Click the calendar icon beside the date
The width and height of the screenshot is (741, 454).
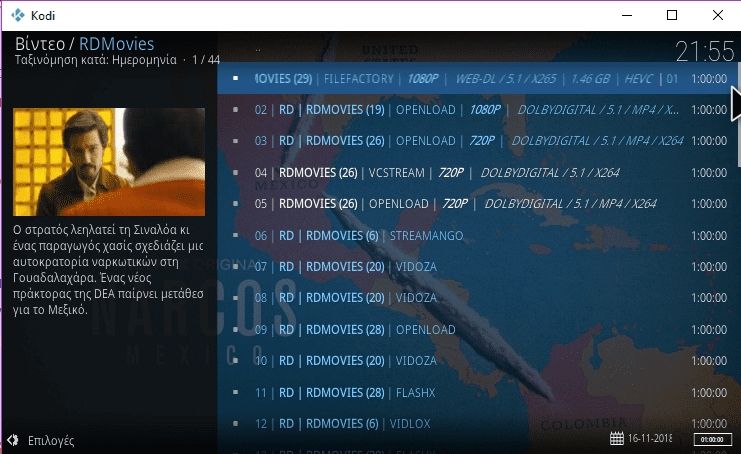click(x=616, y=438)
